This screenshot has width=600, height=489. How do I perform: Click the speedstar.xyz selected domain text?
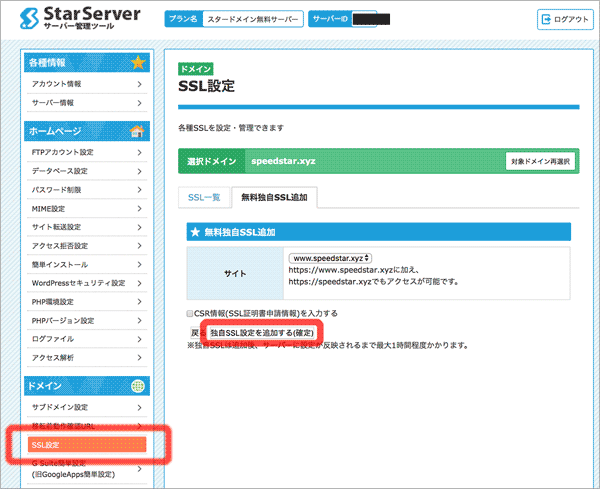(x=283, y=161)
